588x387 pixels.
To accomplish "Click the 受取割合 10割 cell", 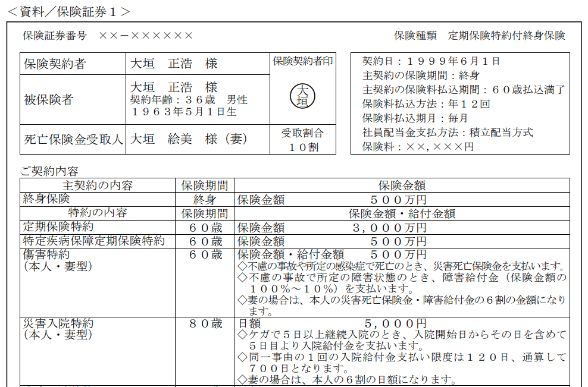I will click(302, 140).
